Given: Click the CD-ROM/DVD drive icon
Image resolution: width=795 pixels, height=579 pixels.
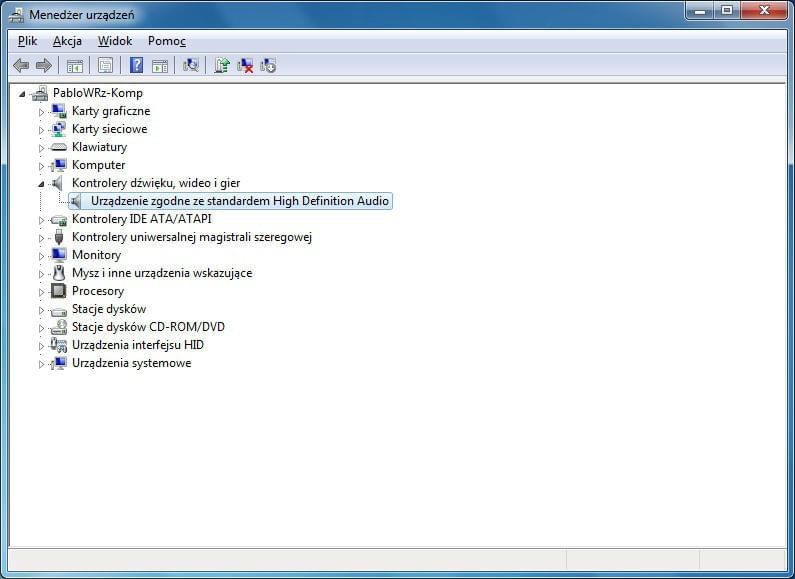Looking at the screenshot, I should click(59, 327).
